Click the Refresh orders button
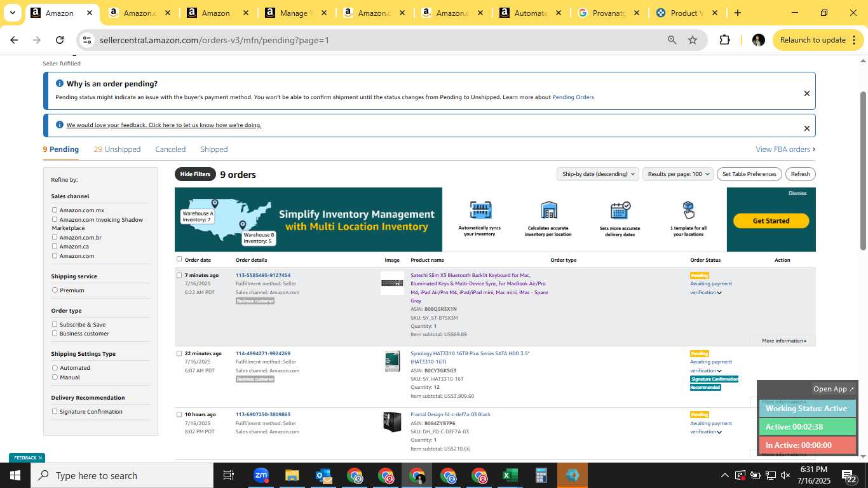This screenshot has width=868, height=488. pos(801,174)
